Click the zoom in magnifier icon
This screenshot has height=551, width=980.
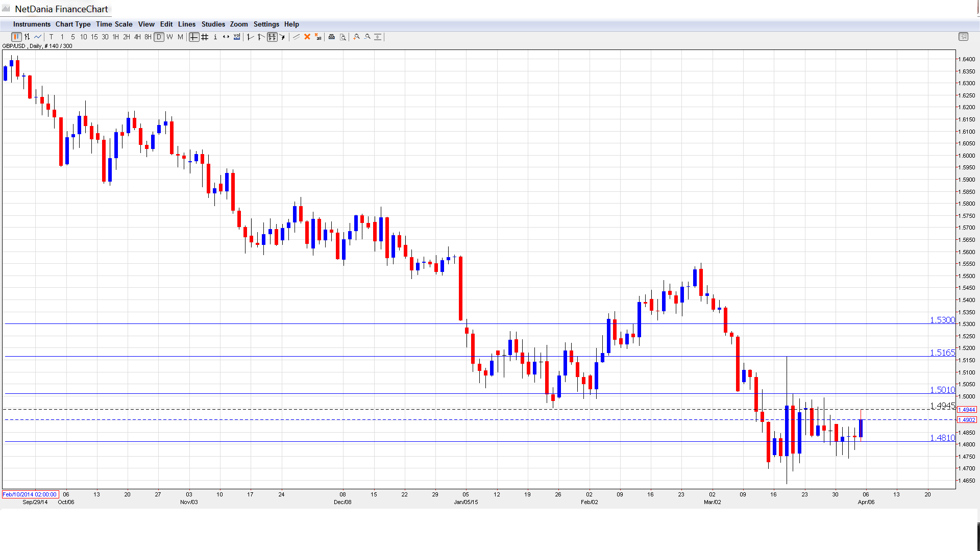357,37
